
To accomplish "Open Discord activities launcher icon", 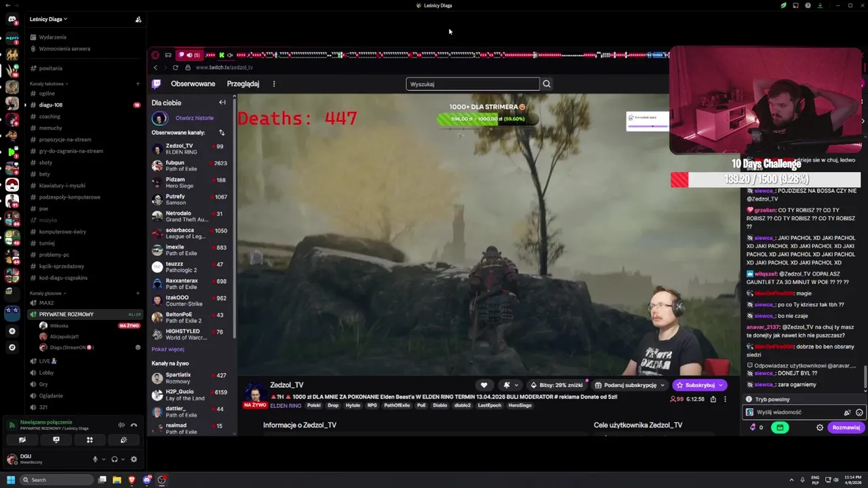I will point(90,440).
